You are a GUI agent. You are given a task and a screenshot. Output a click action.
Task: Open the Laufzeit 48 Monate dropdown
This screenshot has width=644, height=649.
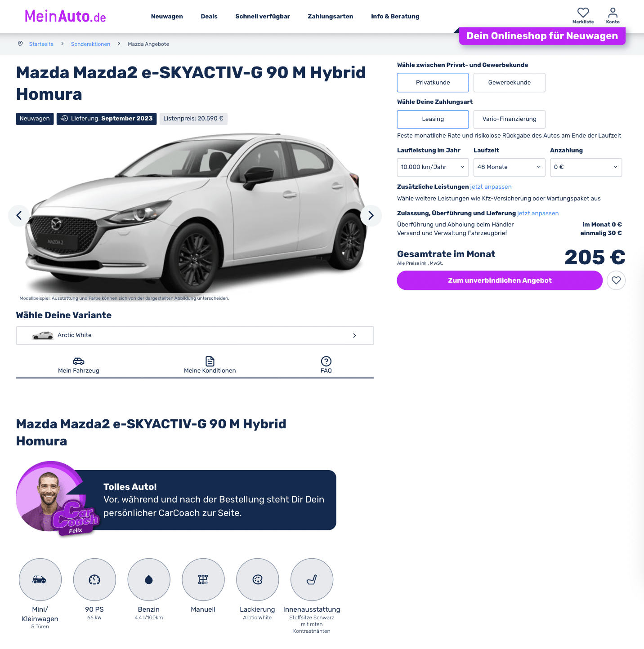click(510, 167)
